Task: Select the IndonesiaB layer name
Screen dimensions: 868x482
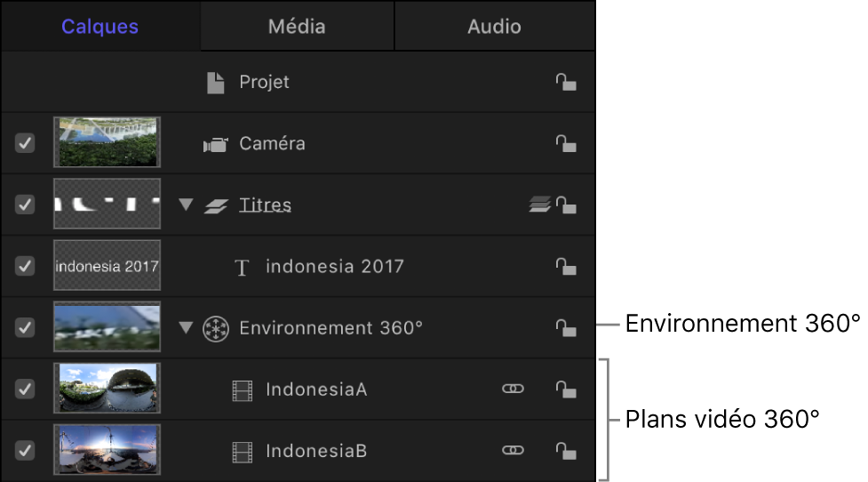Action: 316,451
